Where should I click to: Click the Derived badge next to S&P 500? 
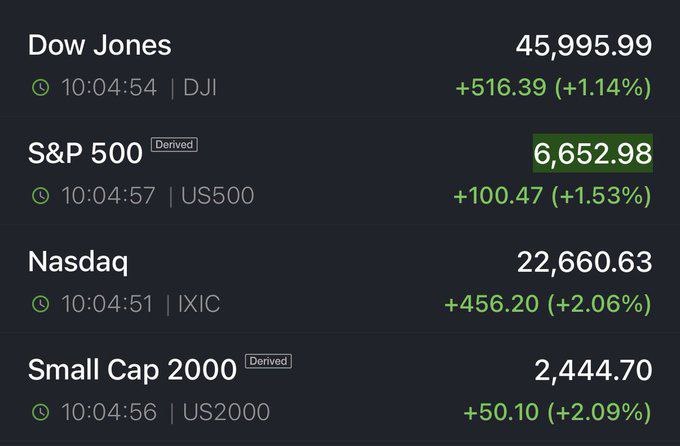coord(174,145)
